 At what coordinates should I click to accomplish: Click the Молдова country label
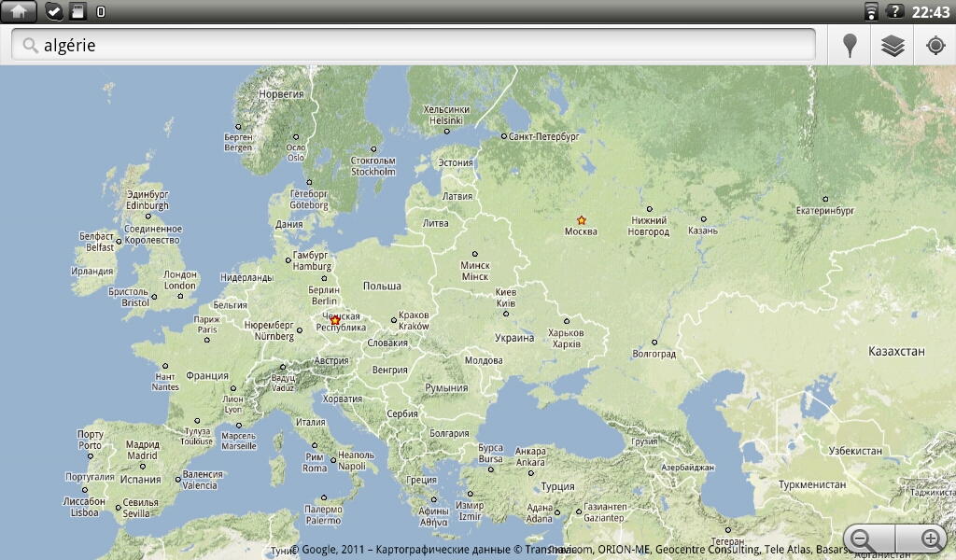(484, 360)
